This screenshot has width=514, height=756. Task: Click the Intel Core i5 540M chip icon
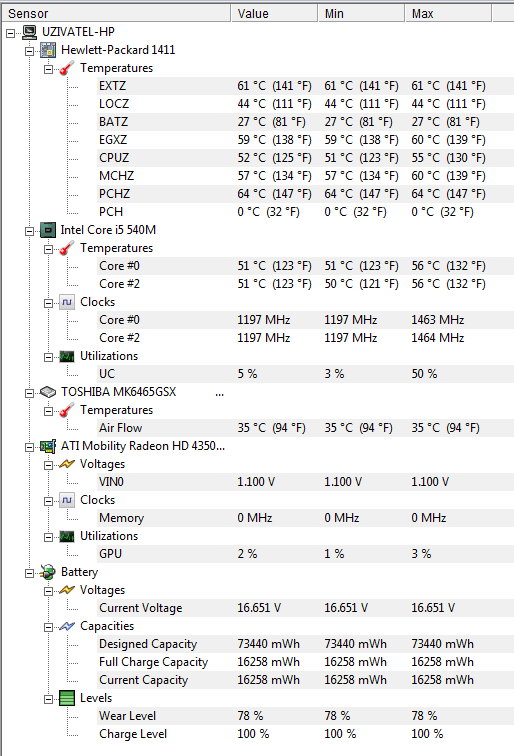(x=48, y=230)
